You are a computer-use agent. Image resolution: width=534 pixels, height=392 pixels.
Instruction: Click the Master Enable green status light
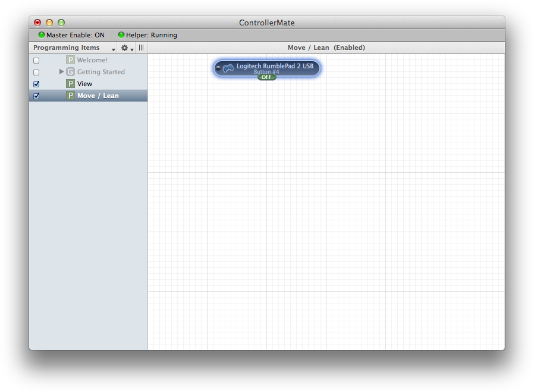point(42,34)
